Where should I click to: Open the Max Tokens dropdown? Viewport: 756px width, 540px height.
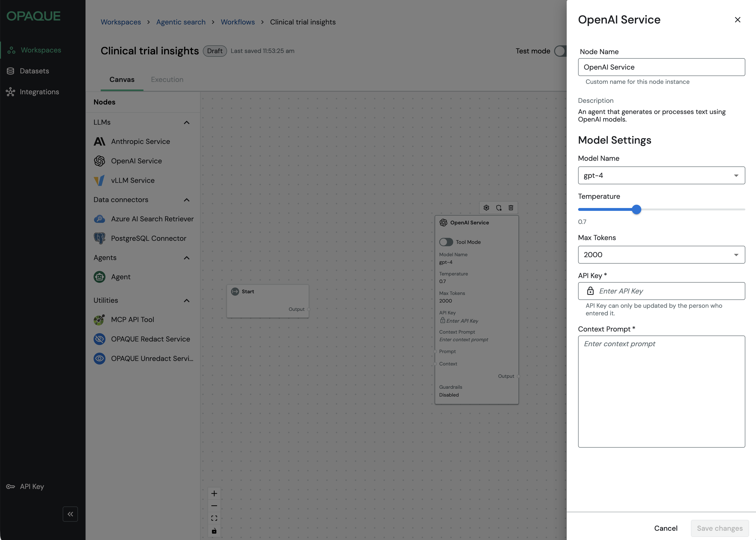pyautogui.click(x=661, y=255)
